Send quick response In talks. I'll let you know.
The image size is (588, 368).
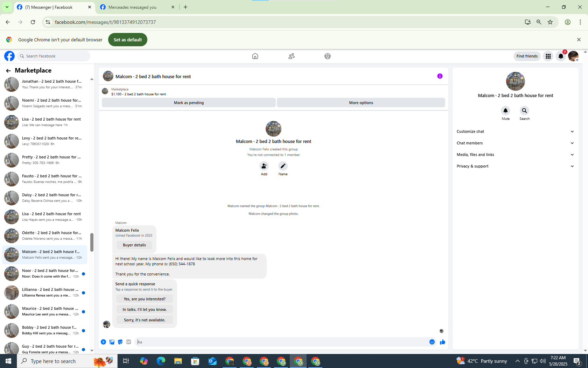point(145,309)
